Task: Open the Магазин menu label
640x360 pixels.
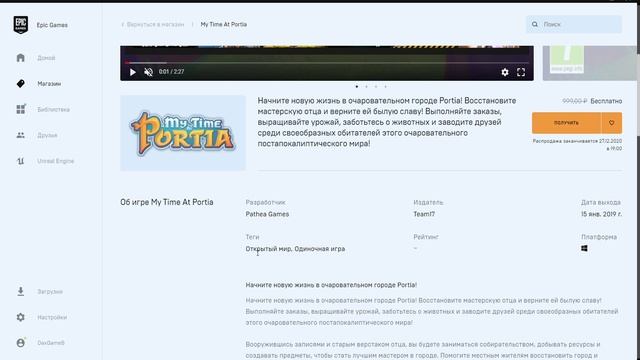Action: 49,84
